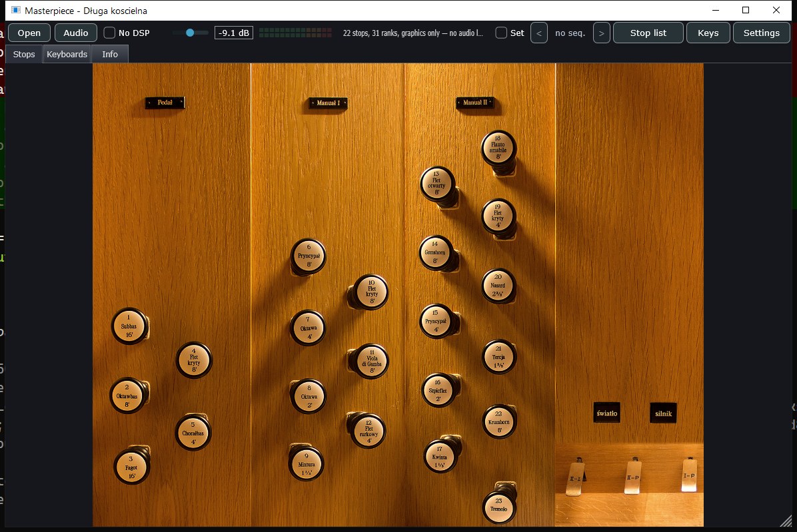Image resolution: width=797 pixels, height=532 pixels.
Task: Engage the Pryncypał 8' stop on Manuał I
Action: 308,257
